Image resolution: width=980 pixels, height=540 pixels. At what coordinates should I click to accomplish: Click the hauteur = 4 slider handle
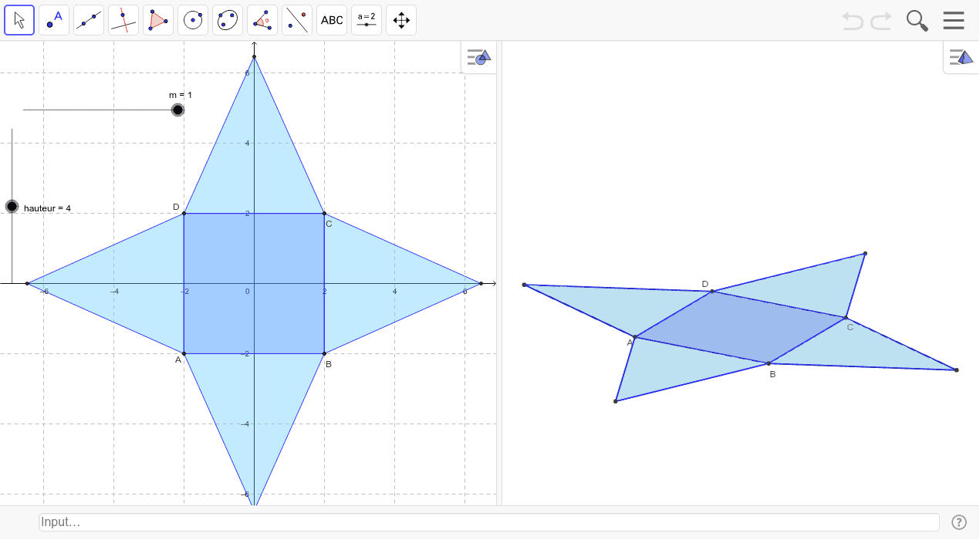click(x=12, y=207)
